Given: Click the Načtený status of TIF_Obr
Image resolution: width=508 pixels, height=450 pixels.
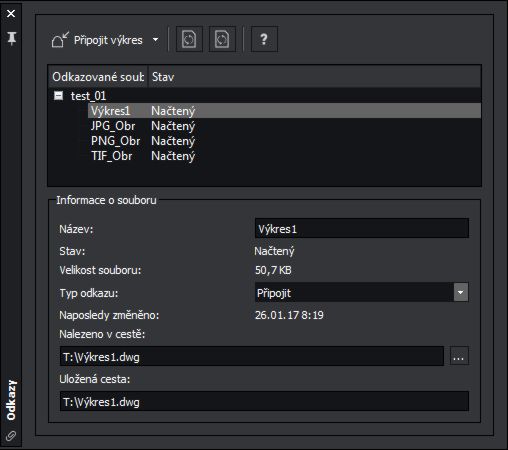Looking at the screenshot, I should pos(173,156).
